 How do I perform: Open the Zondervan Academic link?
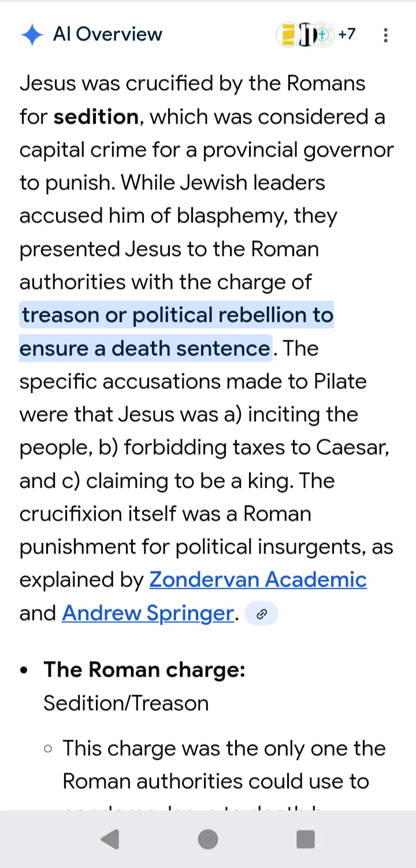coord(258,580)
